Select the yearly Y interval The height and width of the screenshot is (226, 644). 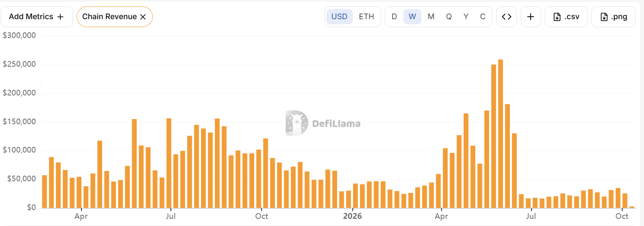click(466, 17)
